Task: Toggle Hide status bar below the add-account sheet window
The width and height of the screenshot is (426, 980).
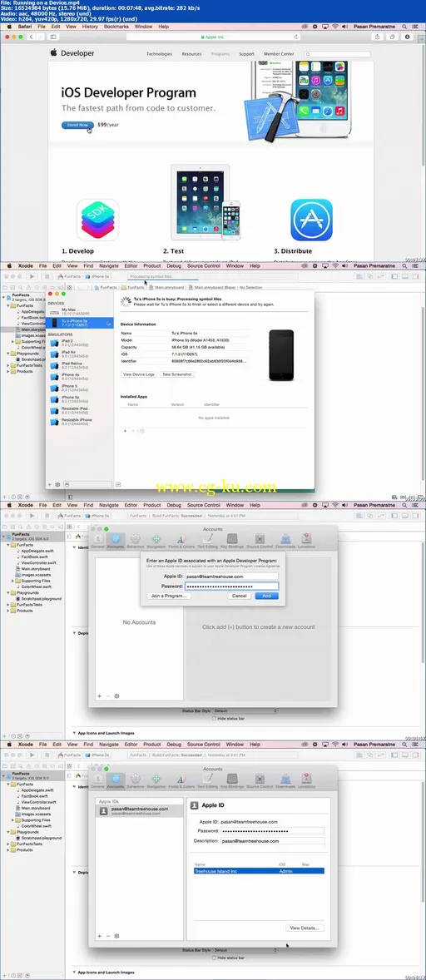Action: tap(215, 719)
